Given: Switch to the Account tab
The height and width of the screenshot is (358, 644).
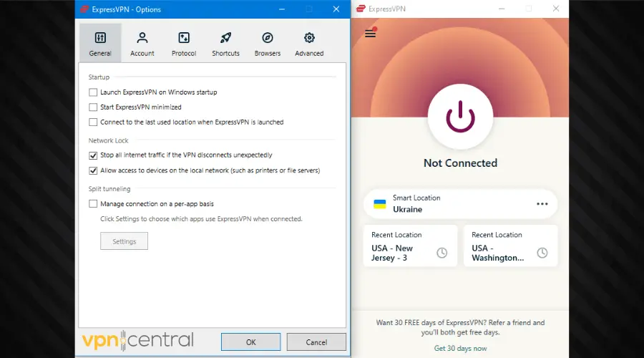Looking at the screenshot, I should [142, 43].
